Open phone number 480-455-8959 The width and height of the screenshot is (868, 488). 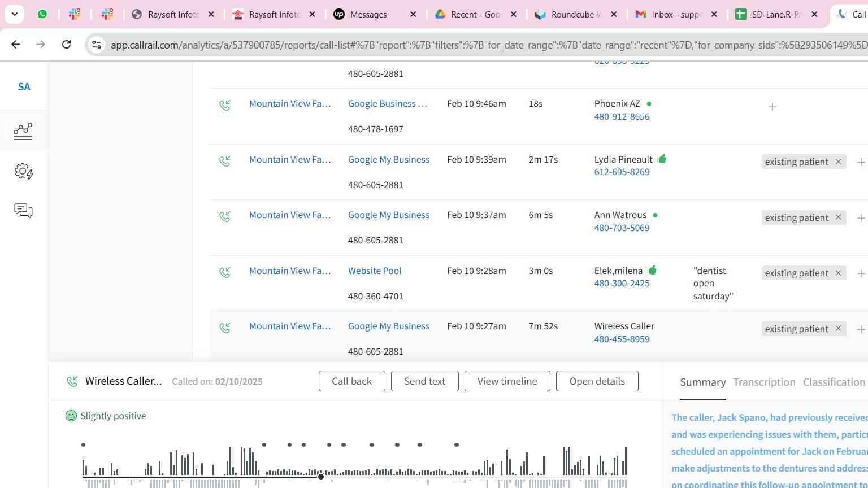(622, 339)
